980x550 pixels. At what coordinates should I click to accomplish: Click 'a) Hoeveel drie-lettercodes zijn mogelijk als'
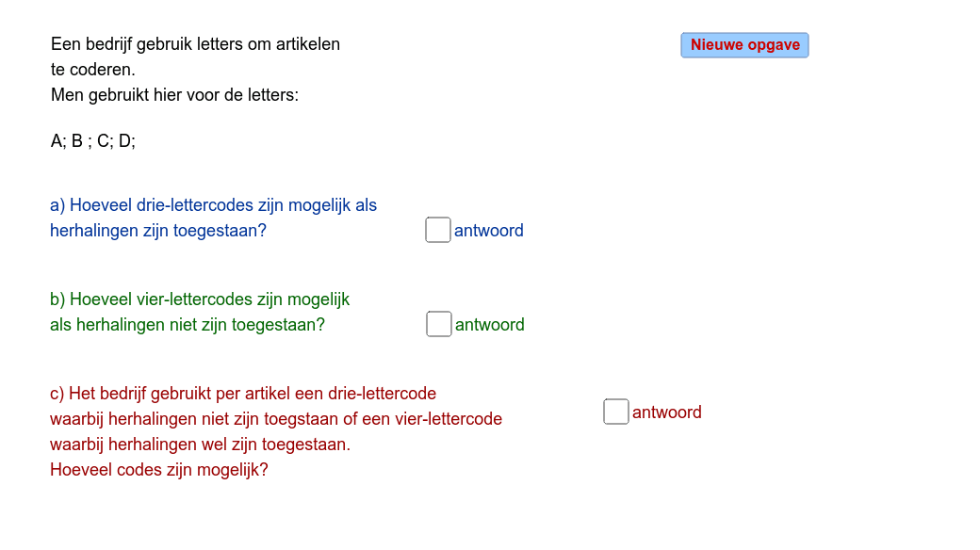[213, 205]
